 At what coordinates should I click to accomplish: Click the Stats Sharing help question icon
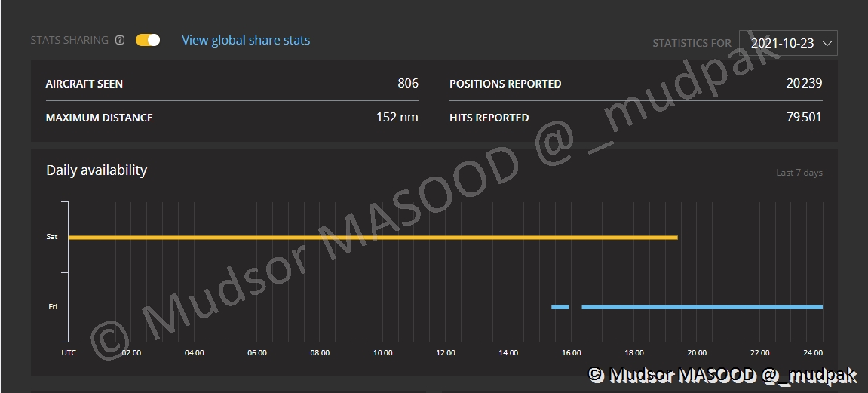pyautogui.click(x=120, y=41)
